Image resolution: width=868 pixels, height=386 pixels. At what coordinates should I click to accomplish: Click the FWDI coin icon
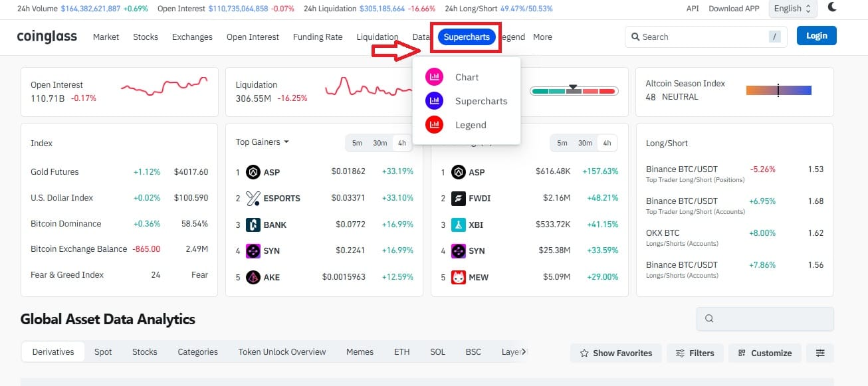(x=459, y=198)
